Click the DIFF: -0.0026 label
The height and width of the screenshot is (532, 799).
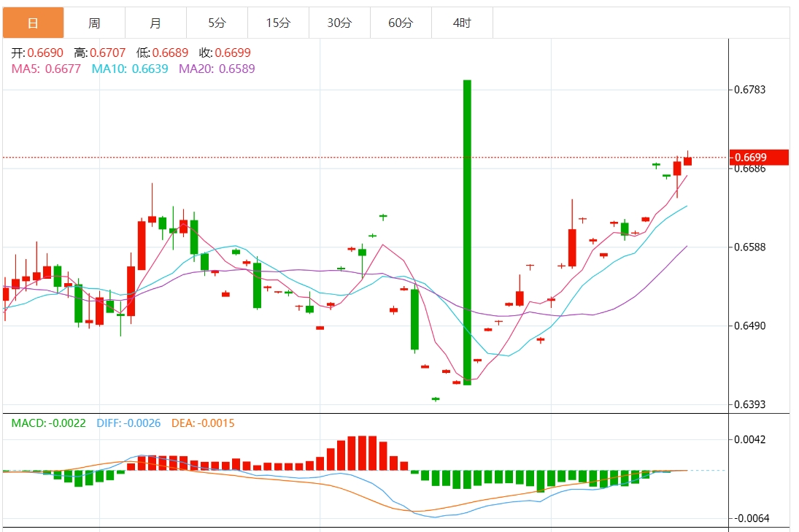click(128, 423)
